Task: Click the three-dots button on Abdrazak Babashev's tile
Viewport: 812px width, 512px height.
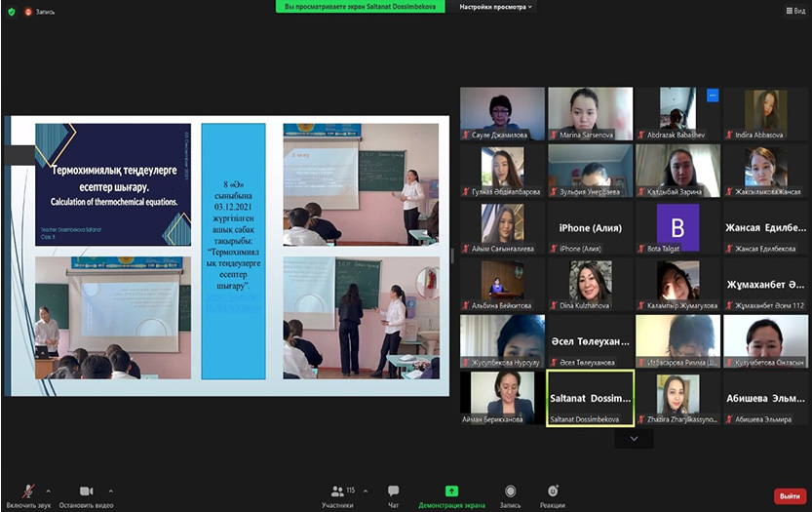Action: click(713, 96)
